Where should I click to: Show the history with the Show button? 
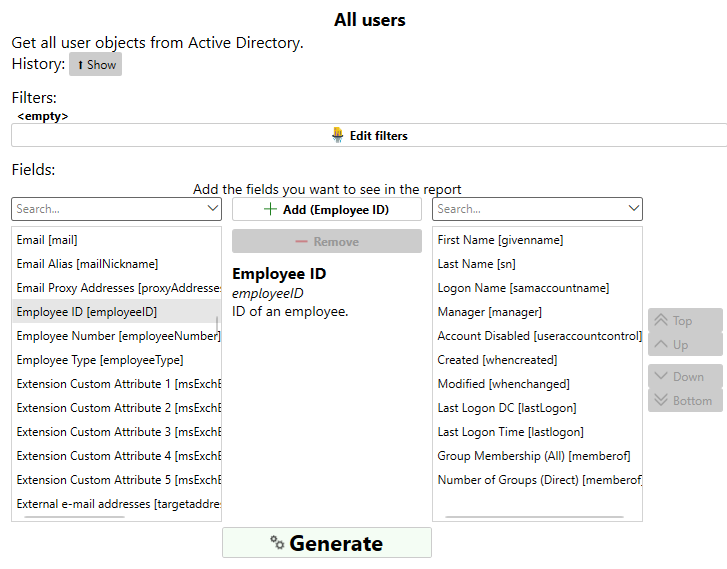click(x=96, y=64)
